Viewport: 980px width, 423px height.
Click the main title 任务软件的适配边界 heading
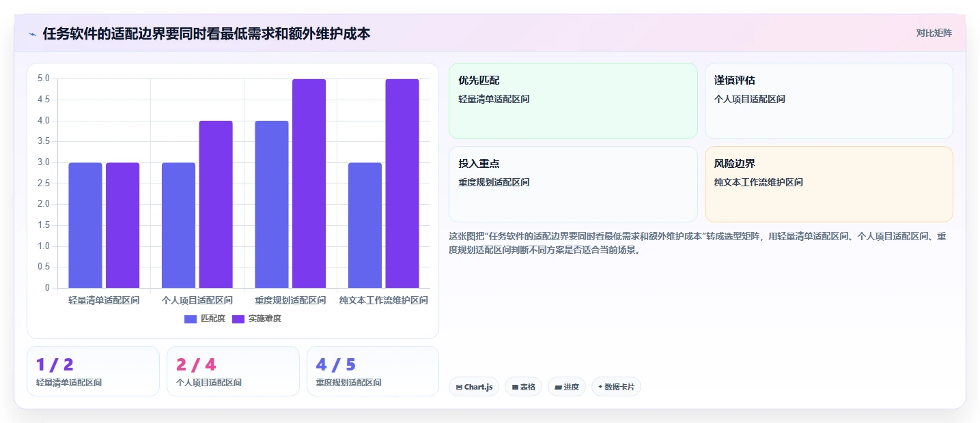point(206,33)
